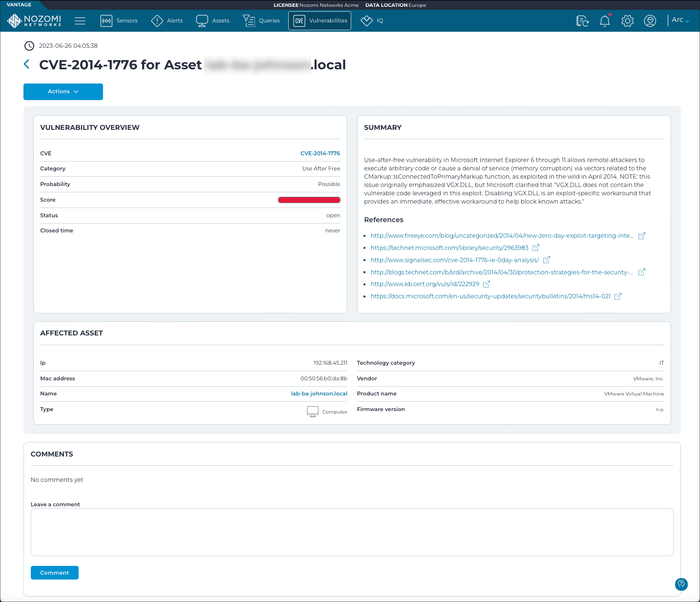Click the 'open' status value
Screen dimensions: 700x602
tap(333, 215)
